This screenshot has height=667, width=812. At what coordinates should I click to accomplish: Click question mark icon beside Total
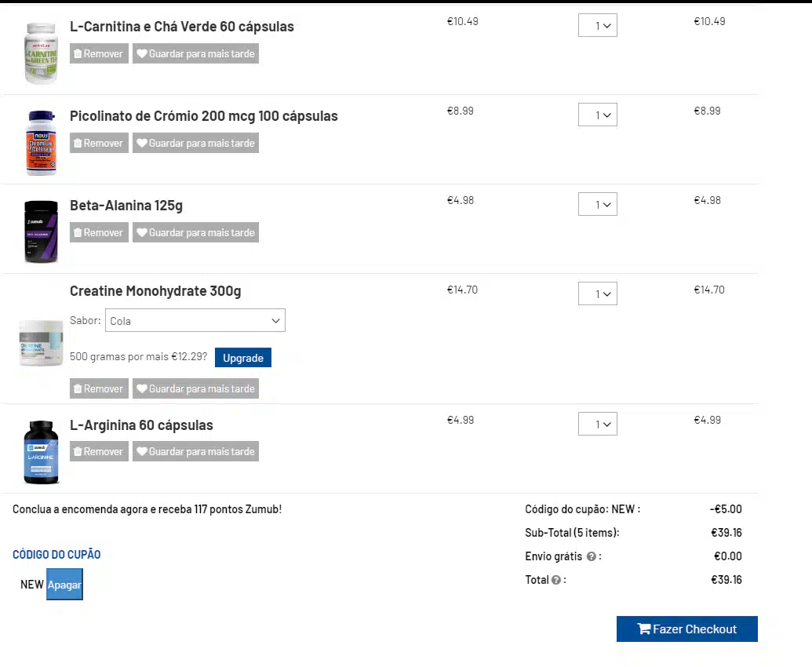[x=556, y=581]
